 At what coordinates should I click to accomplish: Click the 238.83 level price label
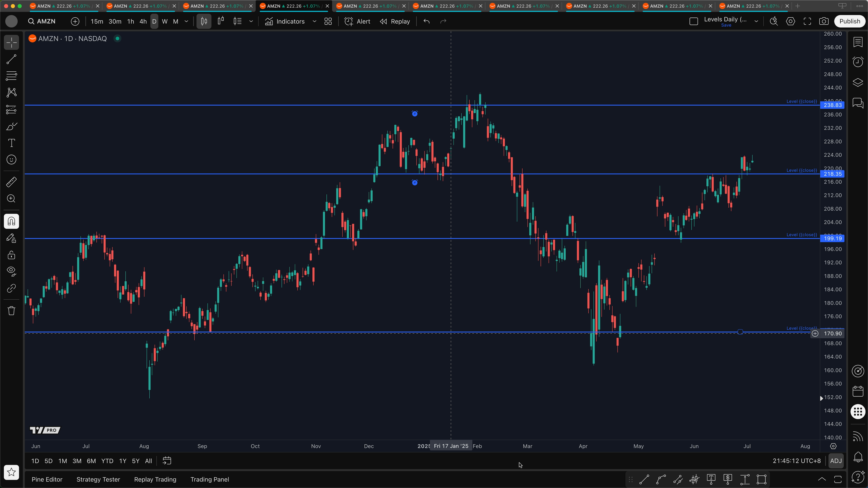(833, 105)
